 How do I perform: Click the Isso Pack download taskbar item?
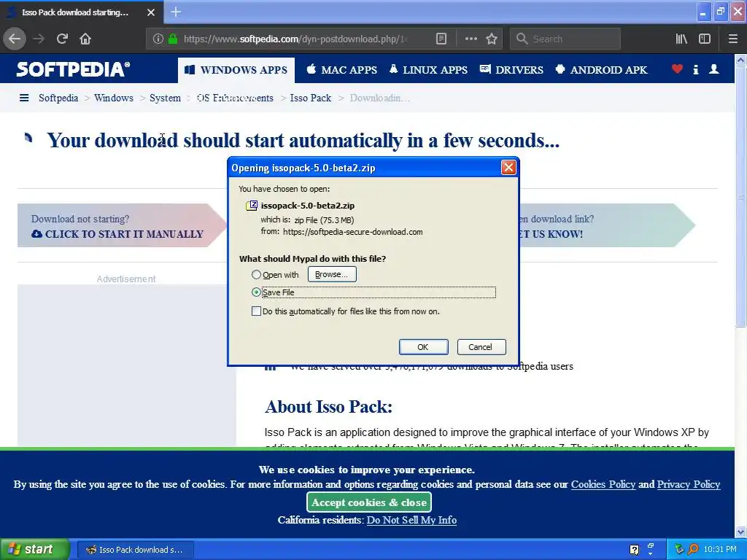coord(135,550)
